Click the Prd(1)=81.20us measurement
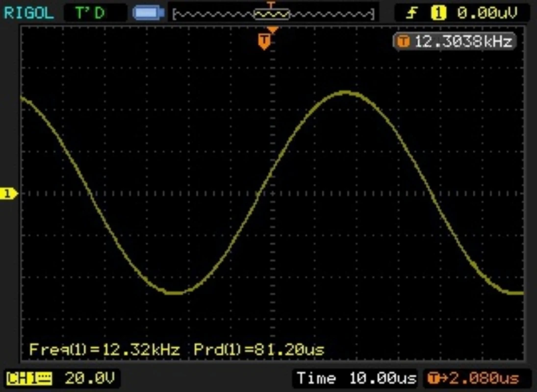Image resolution: width=537 pixels, height=392 pixels. (259, 349)
